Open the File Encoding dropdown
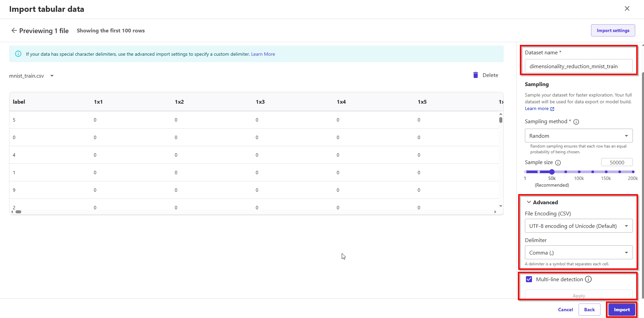Screen dimensions: 644x318 pos(579,226)
